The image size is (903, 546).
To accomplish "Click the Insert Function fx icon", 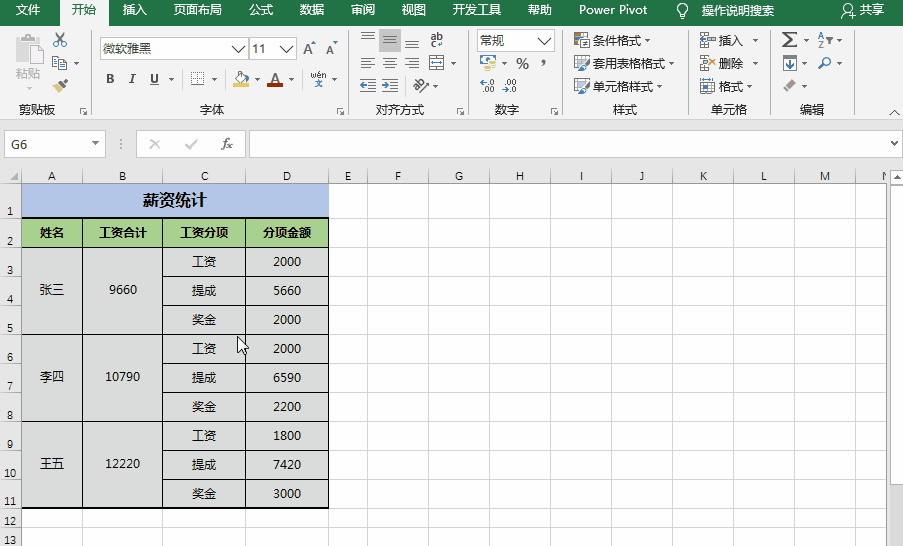I will [226, 144].
